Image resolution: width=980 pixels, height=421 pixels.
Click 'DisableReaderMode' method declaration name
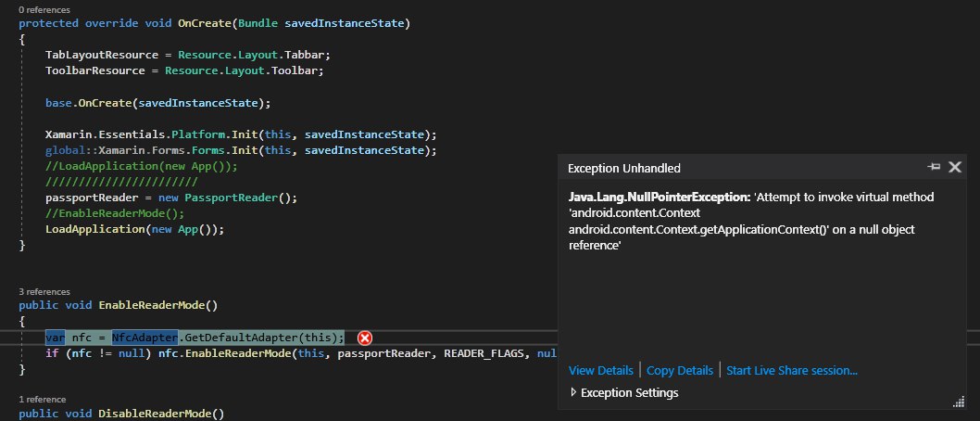pos(155,414)
